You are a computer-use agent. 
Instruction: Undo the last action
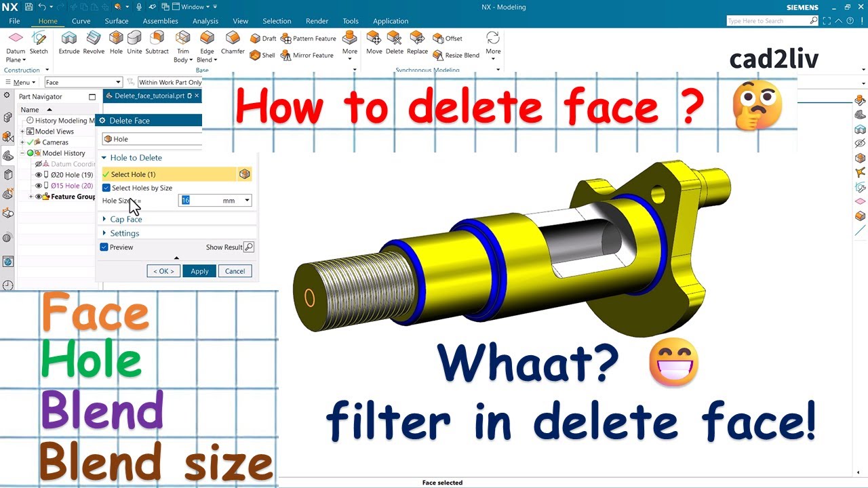[42, 7]
